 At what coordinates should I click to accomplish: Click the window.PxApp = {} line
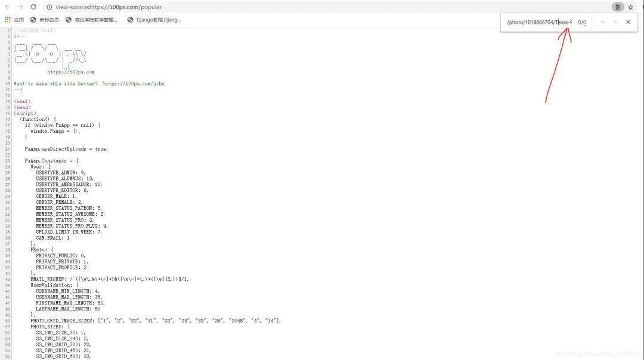[55, 131]
